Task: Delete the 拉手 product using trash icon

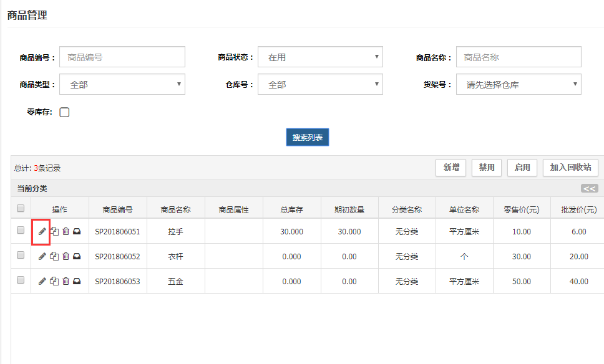Action: [66, 231]
